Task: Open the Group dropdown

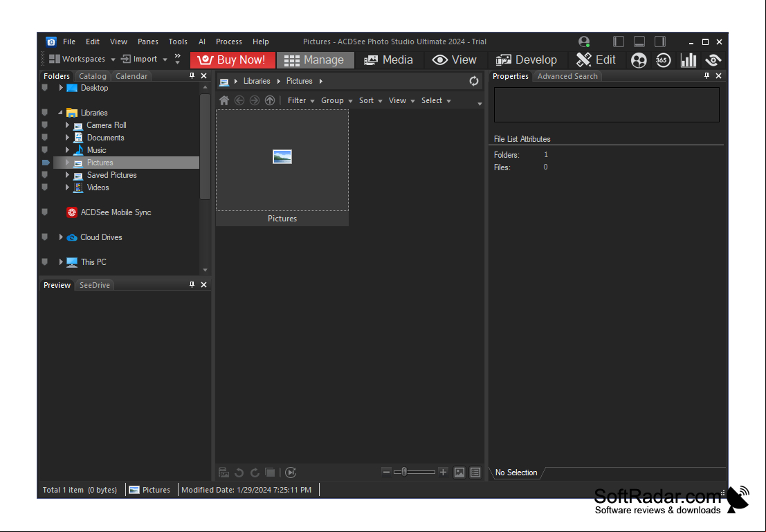Action: tap(336, 100)
